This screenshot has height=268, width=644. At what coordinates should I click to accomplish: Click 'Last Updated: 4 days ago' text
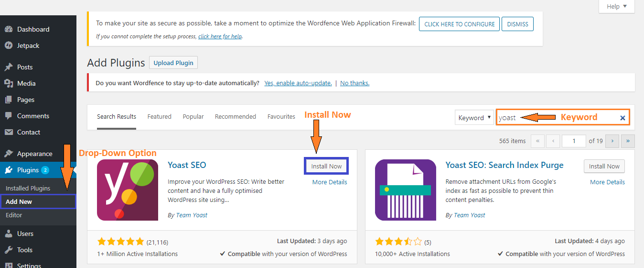(x=590, y=241)
